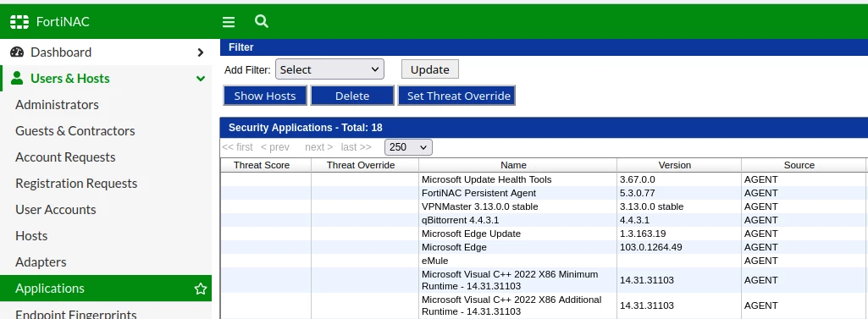This screenshot has width=868, height=319.
Task: Open the 250 page size dropdown
Action: (x=408, y=147)
